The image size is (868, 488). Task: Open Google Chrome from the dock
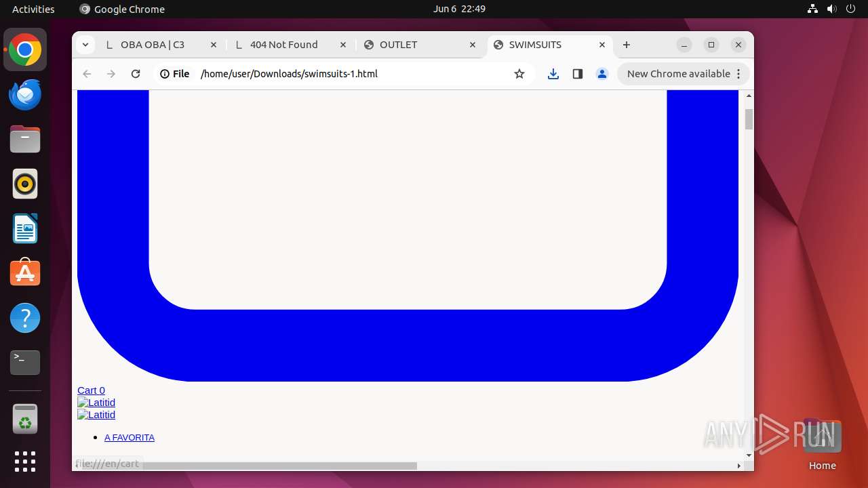coord(25,49)
